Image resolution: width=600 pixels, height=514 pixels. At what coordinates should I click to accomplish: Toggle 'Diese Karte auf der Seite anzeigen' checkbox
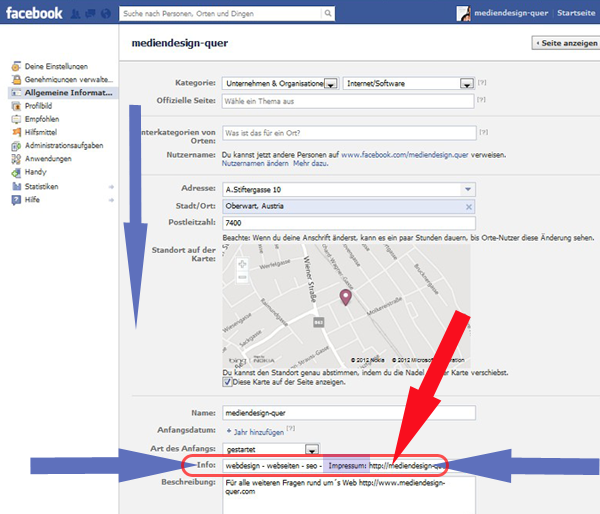point(227,381)
